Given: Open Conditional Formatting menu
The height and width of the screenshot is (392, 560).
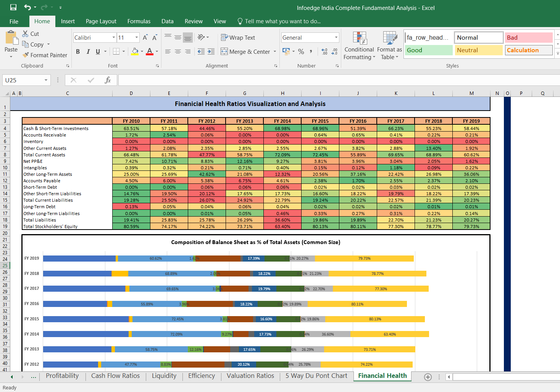Looking at the screenshot, I should [x=359, y=46].
